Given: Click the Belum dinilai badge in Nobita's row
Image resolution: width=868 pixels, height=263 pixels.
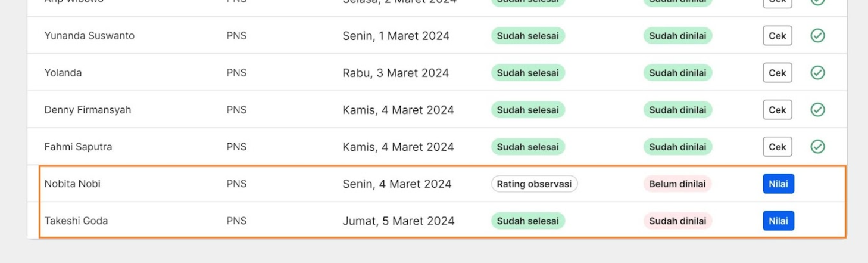Looking at the screenshot, I should 677,184.
